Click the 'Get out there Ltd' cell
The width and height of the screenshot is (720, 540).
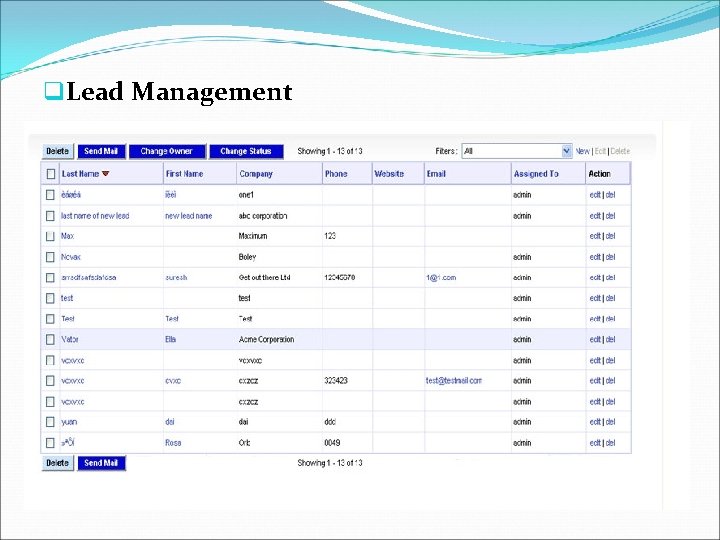click(x=264, y=278)
